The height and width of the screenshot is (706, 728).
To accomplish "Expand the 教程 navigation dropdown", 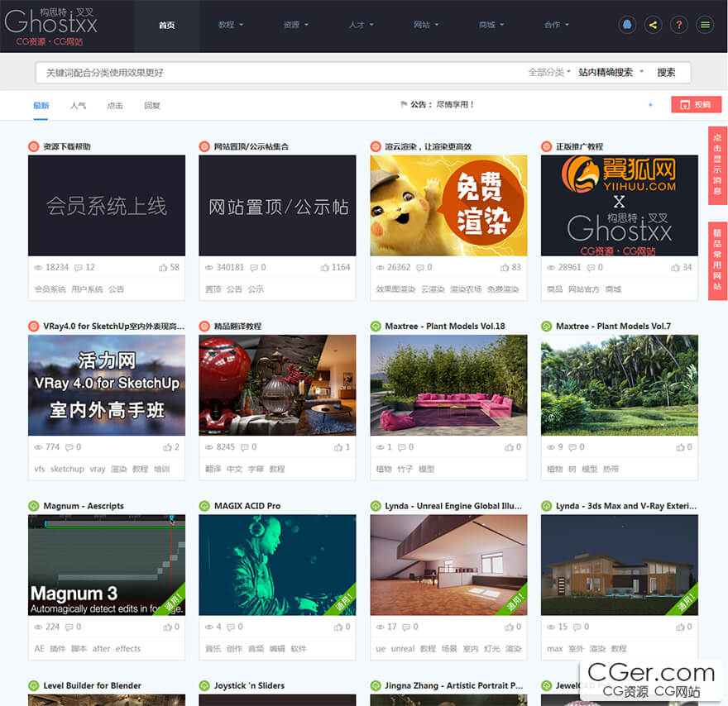I will 231,25.
